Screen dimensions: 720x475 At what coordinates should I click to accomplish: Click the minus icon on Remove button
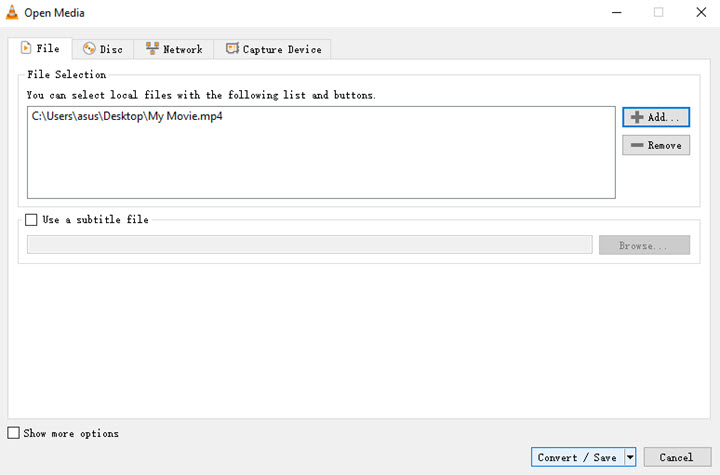coord(636,145)
